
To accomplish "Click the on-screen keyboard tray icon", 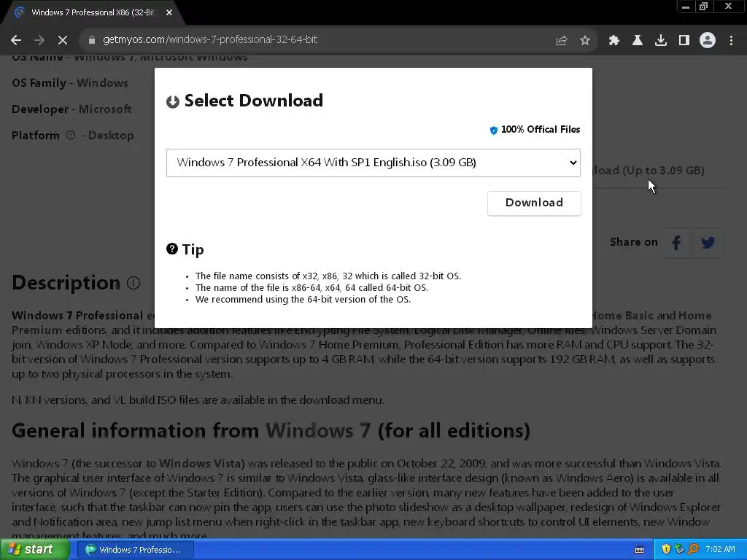I will click(x=639, y=550).
